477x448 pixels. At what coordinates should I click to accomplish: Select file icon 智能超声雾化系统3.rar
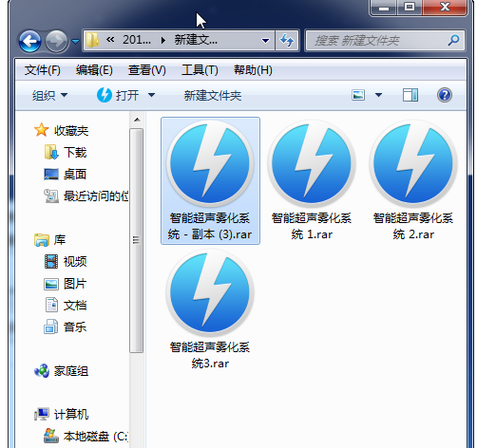click(x=210, y=292)
